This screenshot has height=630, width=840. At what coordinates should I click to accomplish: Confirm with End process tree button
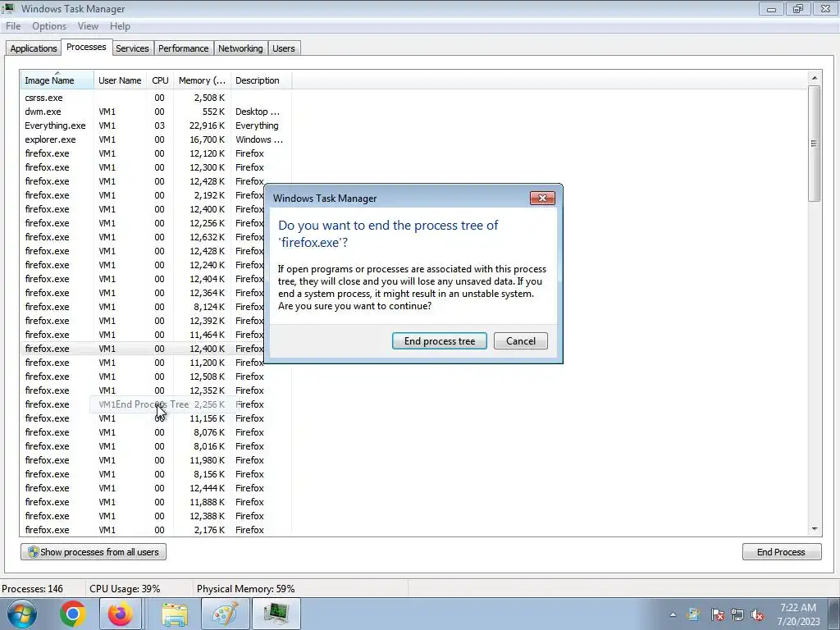click(440, 341)
